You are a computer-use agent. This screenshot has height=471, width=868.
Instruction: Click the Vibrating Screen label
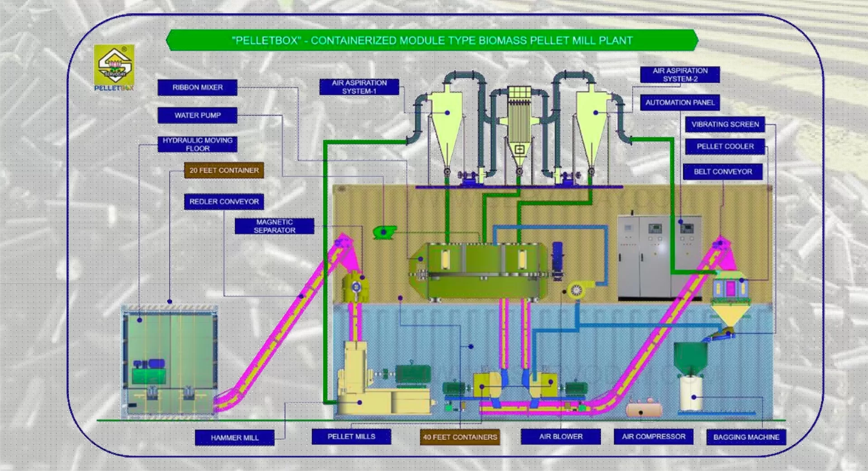coord(725,124)
